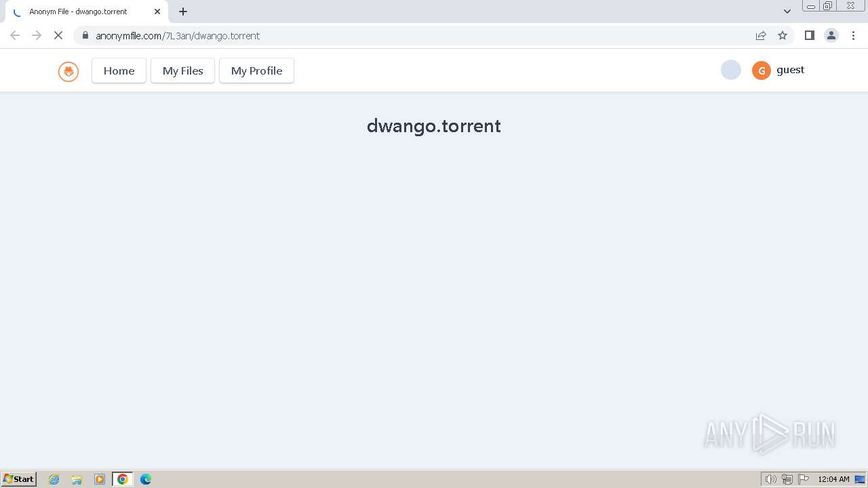
Task: Bookmark this page with star
Action: (783, 35)
